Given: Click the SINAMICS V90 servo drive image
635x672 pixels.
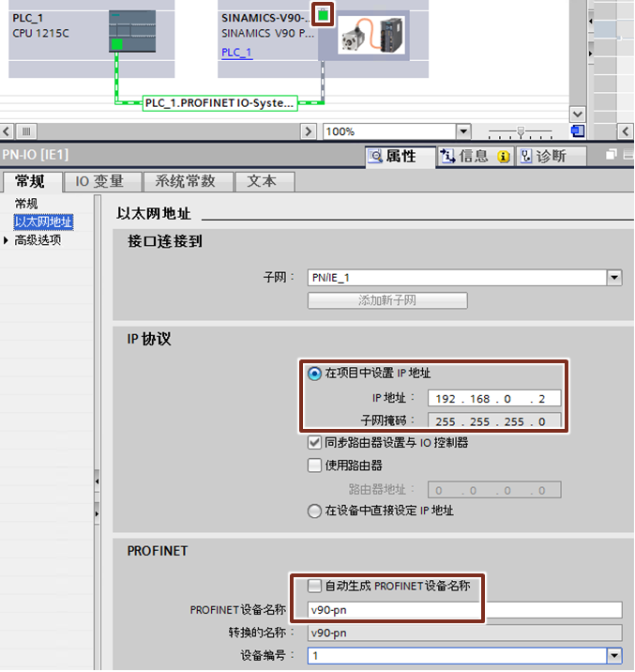Looking at the screenshot, I should tap(371, 35).
